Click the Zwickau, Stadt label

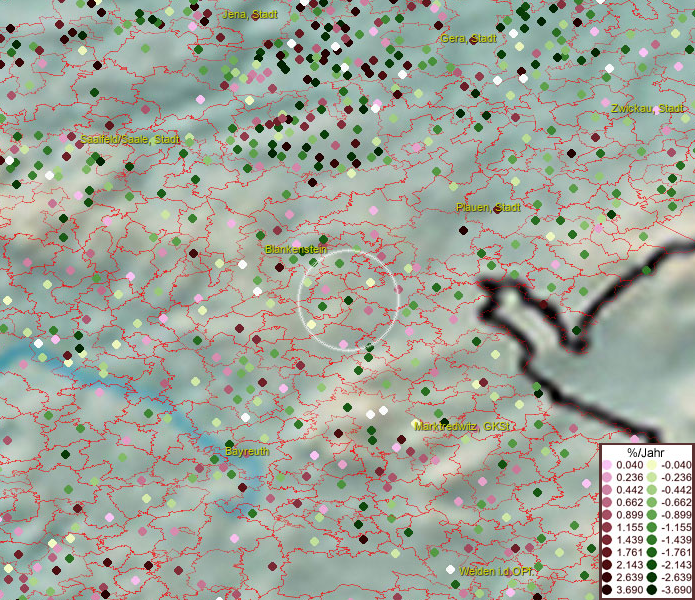tap(647, 107)
